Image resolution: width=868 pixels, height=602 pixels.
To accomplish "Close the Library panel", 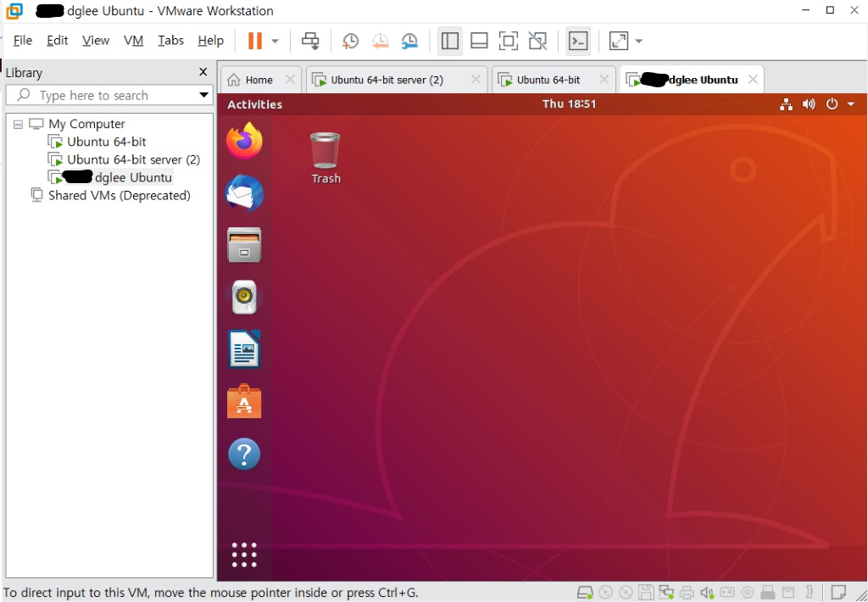I will 203,72.
